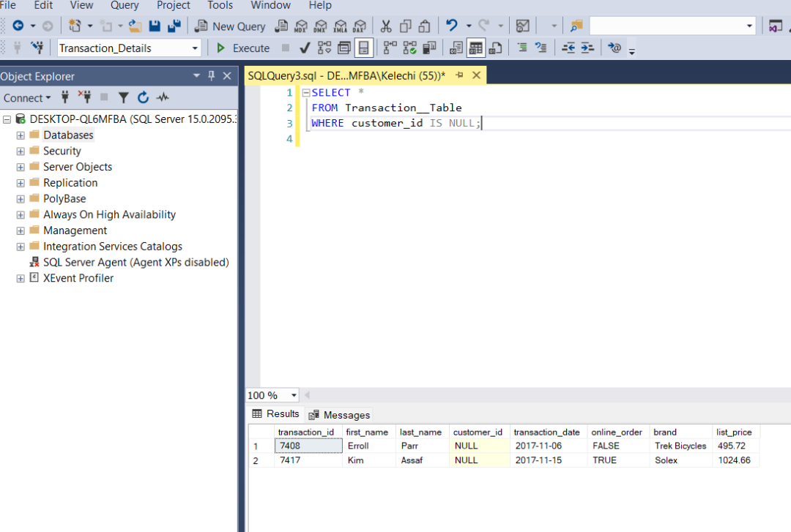Click the Results to Grid toolbar icon
Viewport: 791px width, 532px height.
476,48
